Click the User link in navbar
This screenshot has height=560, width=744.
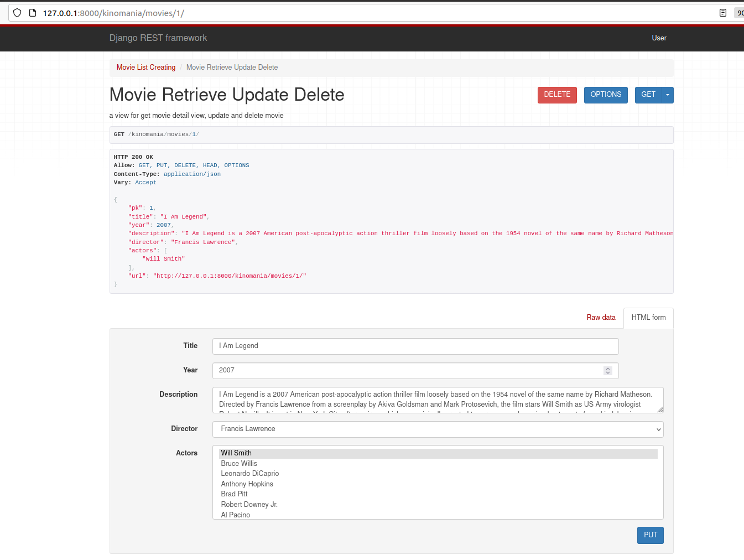[659, 38]
